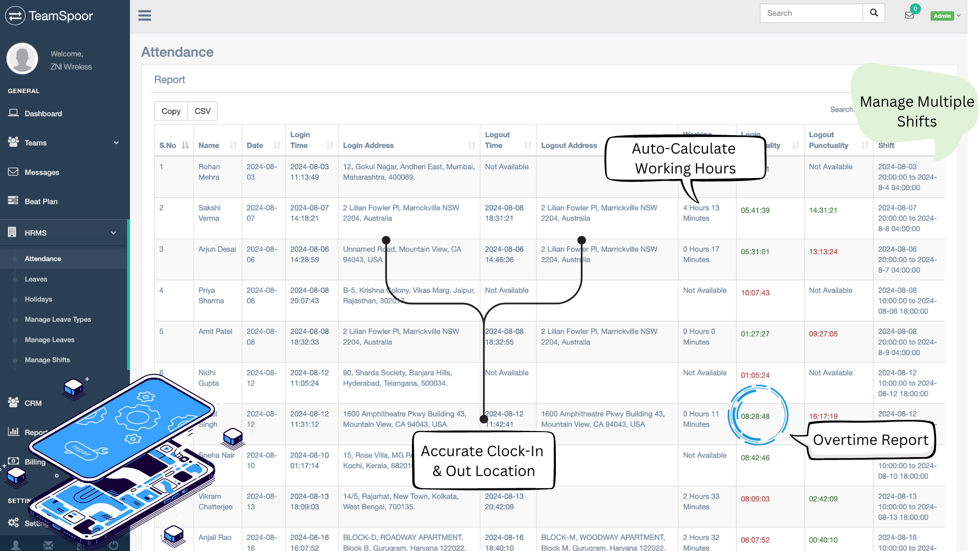This screenshot has width=980, height=551.
Task: Click the Billing section icon
Action: (x=13, y=461)
